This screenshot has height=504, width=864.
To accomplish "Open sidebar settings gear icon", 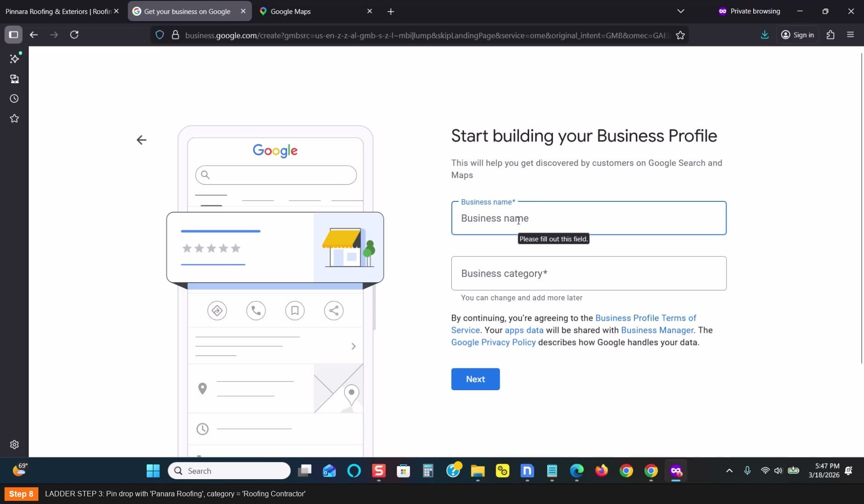I will 14,445.
